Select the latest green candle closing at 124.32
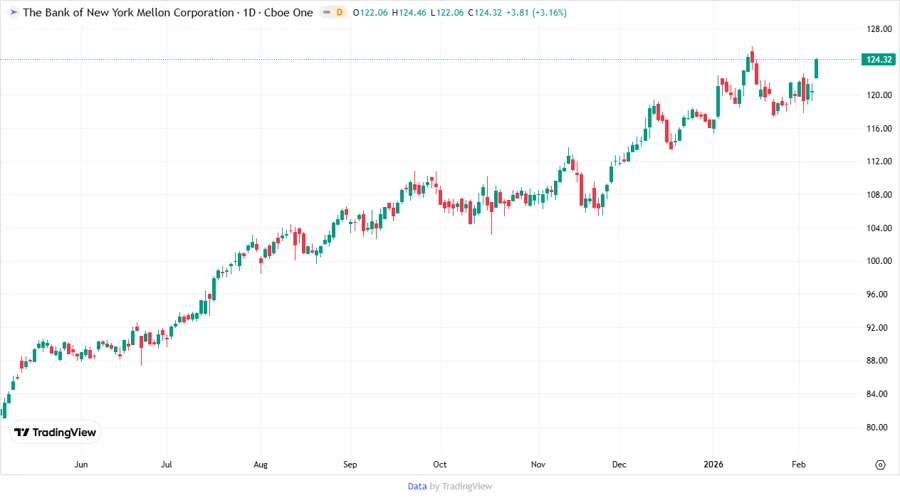The height and width of the screenshot is (498, 900). [816, 68]
